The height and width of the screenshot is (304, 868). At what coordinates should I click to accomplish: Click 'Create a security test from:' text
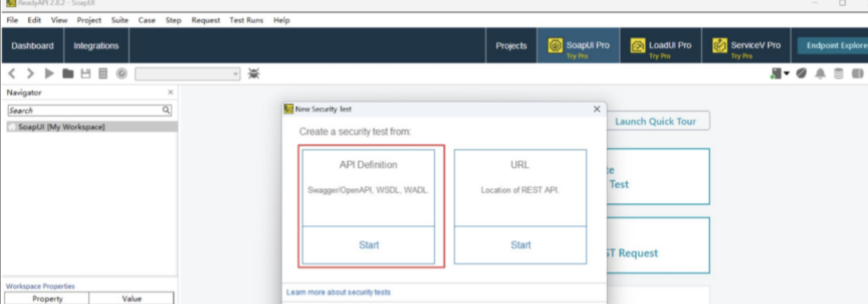[x=355, y=132]
